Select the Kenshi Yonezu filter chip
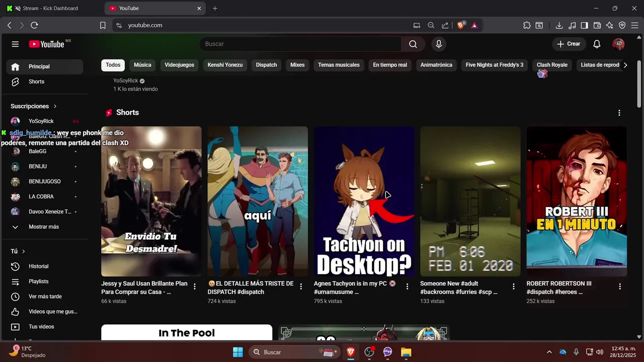644x362 pixels. (225, 65)
